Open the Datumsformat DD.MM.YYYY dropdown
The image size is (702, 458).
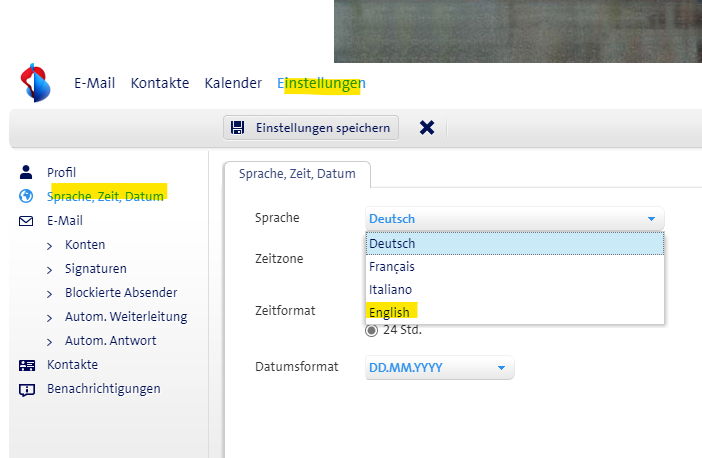tap(440, 368)
